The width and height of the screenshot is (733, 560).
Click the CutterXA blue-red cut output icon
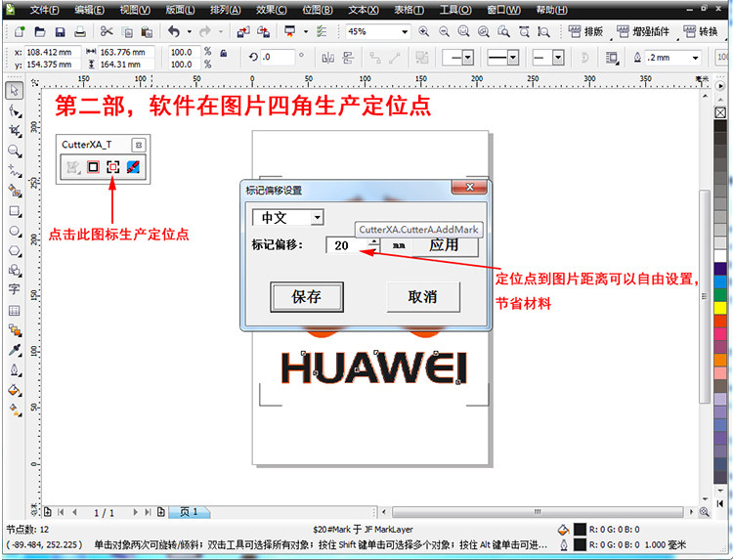(x=133, y=167)
